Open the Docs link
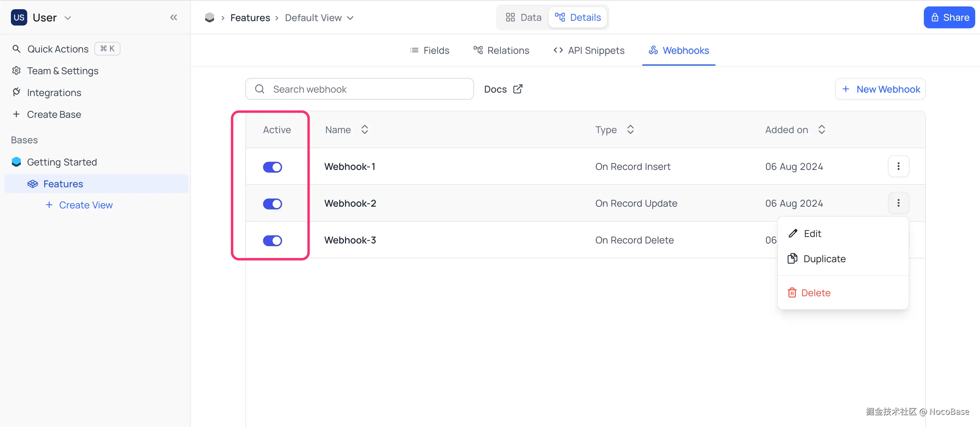Screen dimensions: 980x427 (503, 89)
